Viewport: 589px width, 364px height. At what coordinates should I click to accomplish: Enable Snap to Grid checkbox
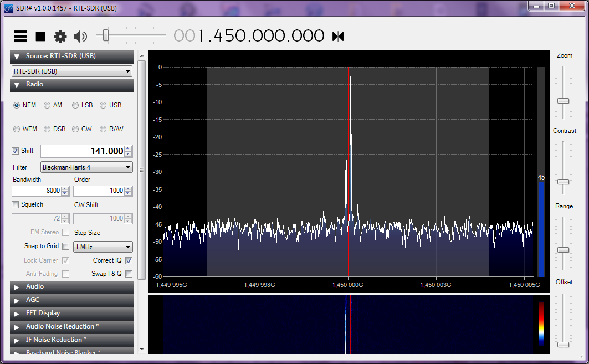(66, 247)
